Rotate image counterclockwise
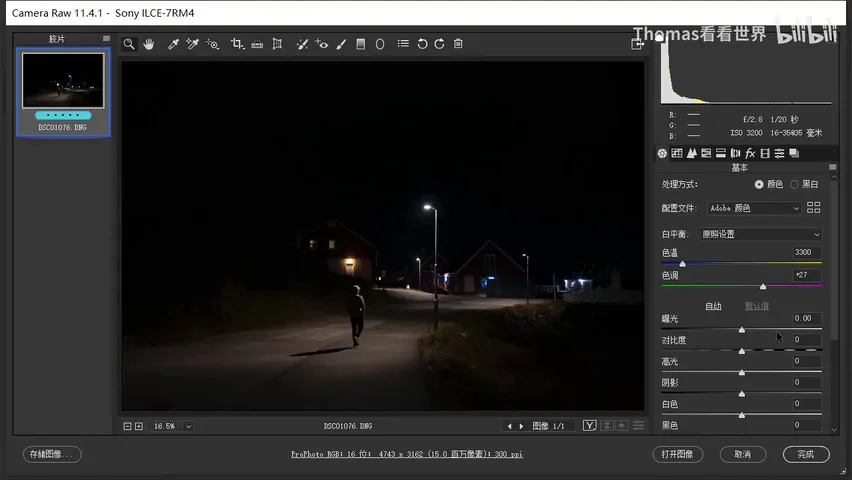The image size is (852, 480). tap(422, 44)
